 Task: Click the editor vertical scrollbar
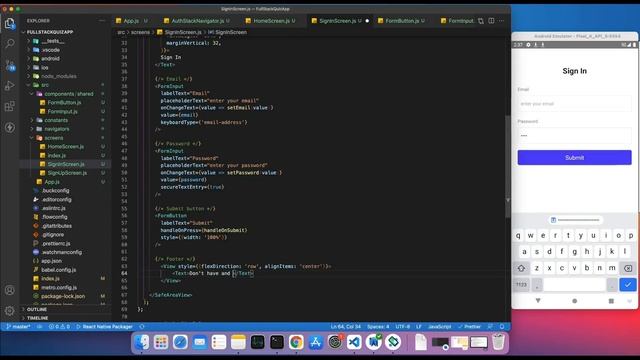point(508,167)
